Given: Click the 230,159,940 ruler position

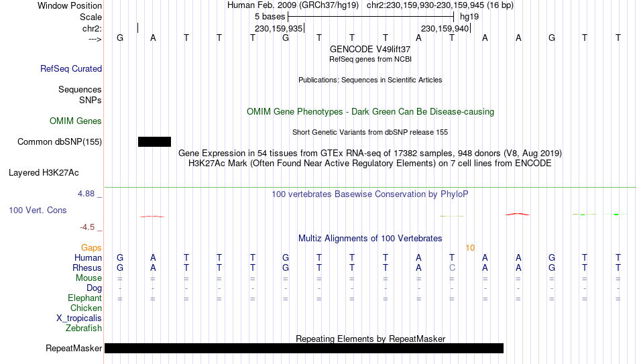Looking at the screenshot, I should tap(445, 28).
